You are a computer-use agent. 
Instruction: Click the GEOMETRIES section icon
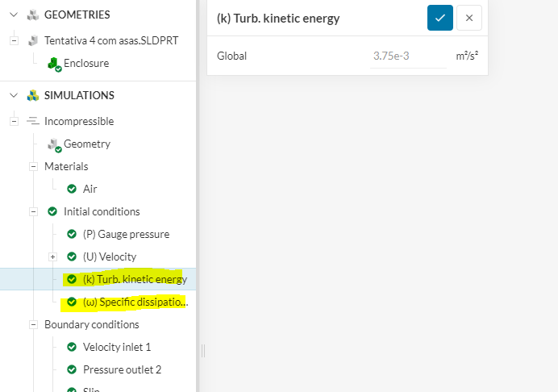click(x=33, y=15)
